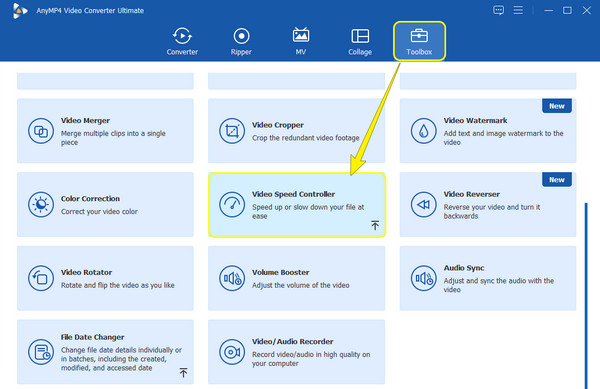600x389 pixels.
Task: Click the Video Speed Controller gauge icon
Action: [x=232, y=205]
